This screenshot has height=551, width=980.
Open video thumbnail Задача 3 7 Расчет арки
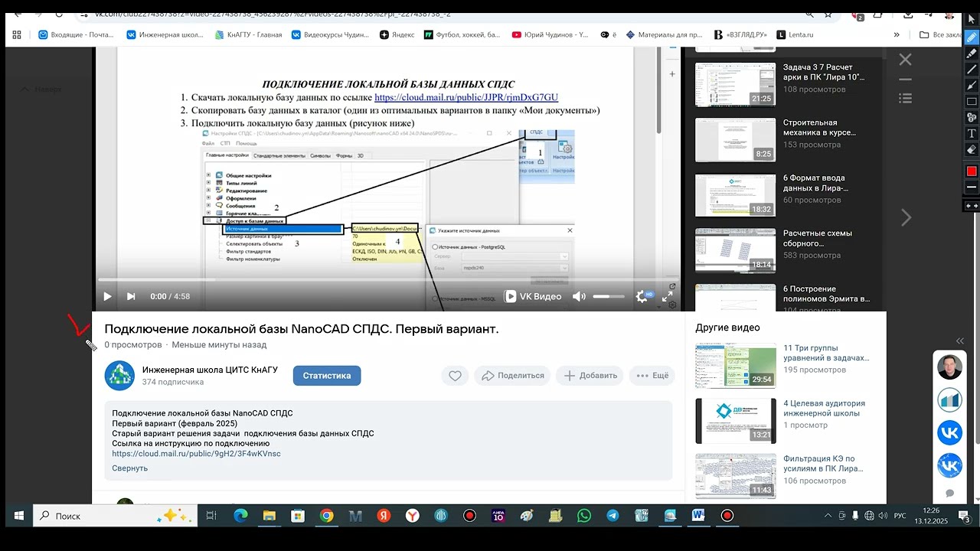coord(735,84)
